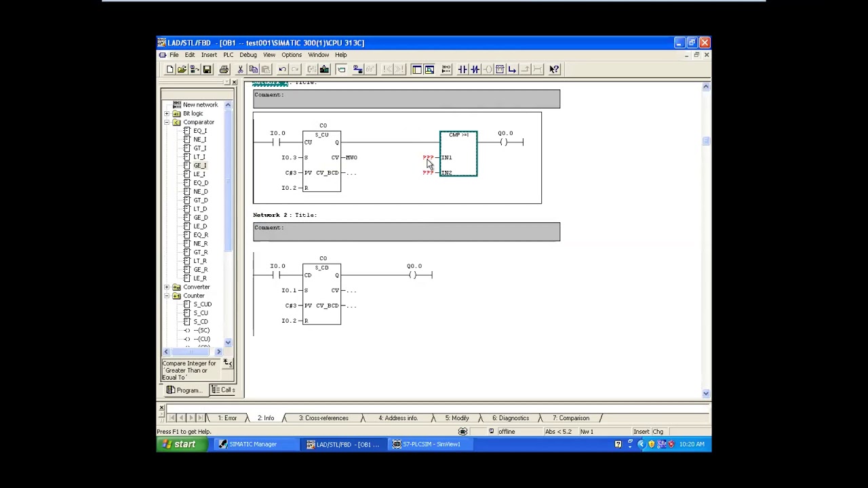This screenshot has width=868, height=488.
Task: Collapse the Comparator folder
Action: [x=167, y=122]
